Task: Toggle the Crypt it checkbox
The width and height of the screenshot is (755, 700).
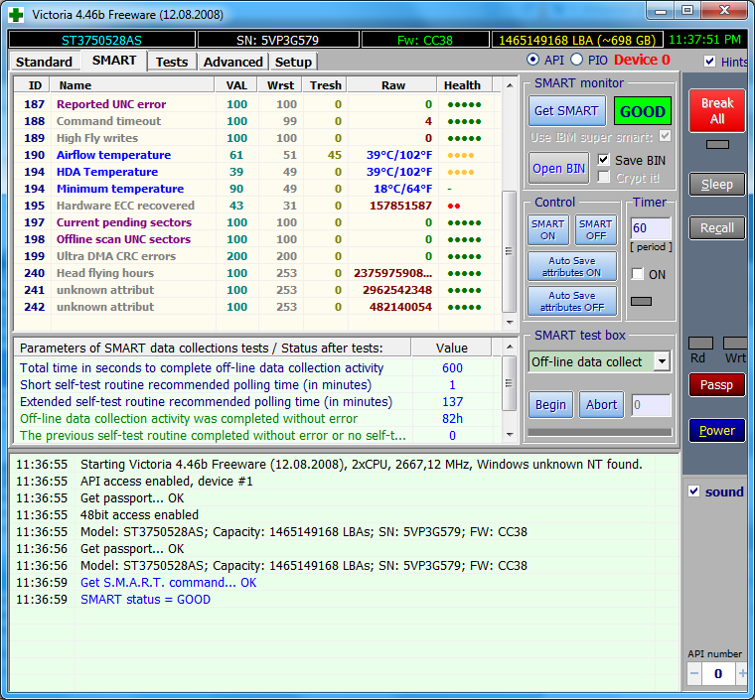Action: tap(603, 177)
